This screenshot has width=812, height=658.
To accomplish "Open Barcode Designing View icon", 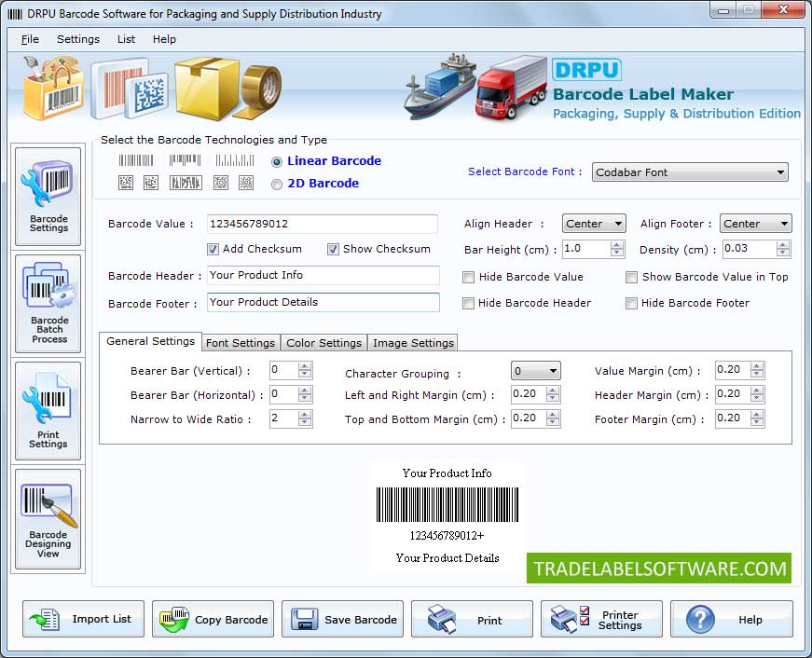I will click(48, 519).
